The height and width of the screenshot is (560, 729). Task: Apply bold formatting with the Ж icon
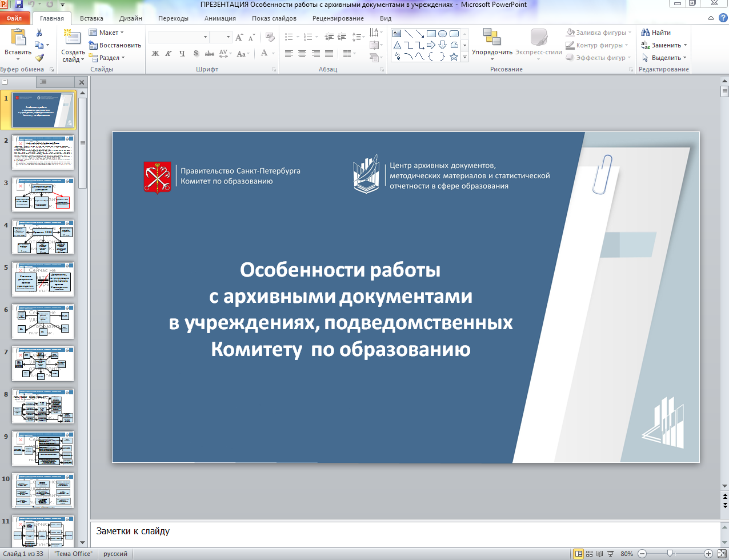click(x=154, y=53)
